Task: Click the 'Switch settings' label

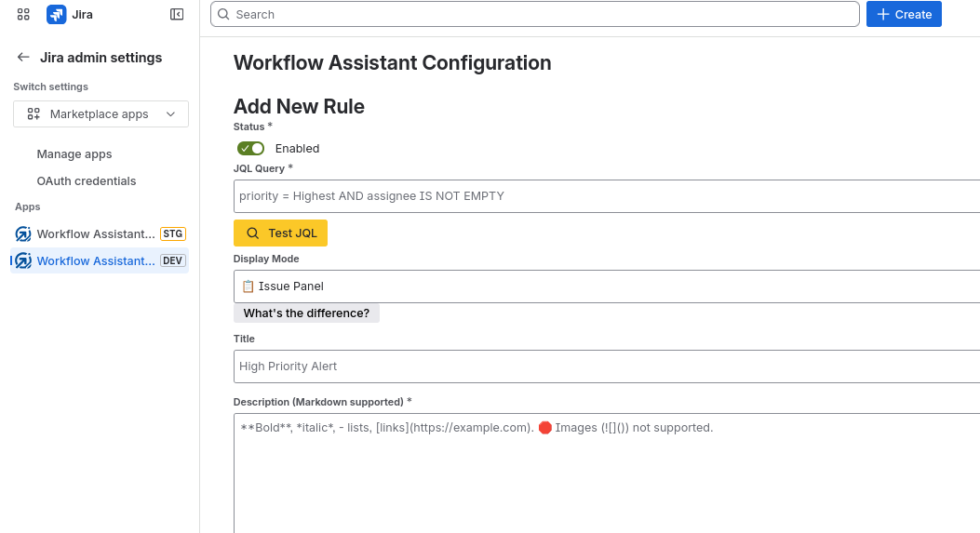Action: [x=50, y=87]
